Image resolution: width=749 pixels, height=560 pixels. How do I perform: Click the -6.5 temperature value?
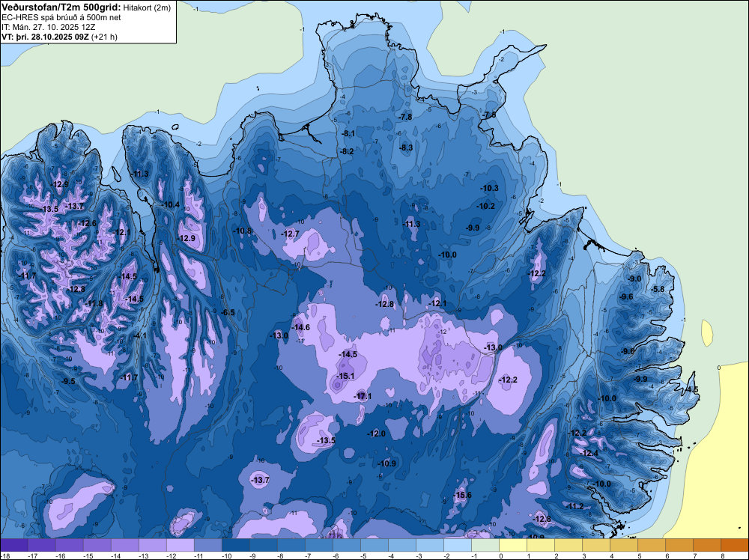click(x=228, y=313)
